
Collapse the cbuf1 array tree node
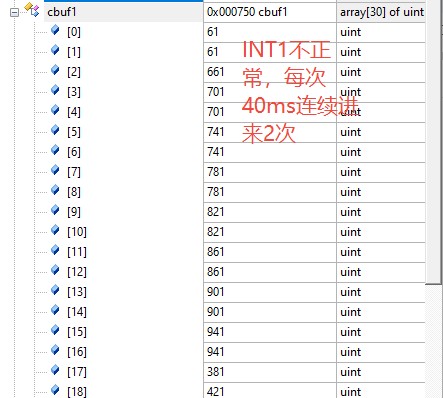[14, 13]
